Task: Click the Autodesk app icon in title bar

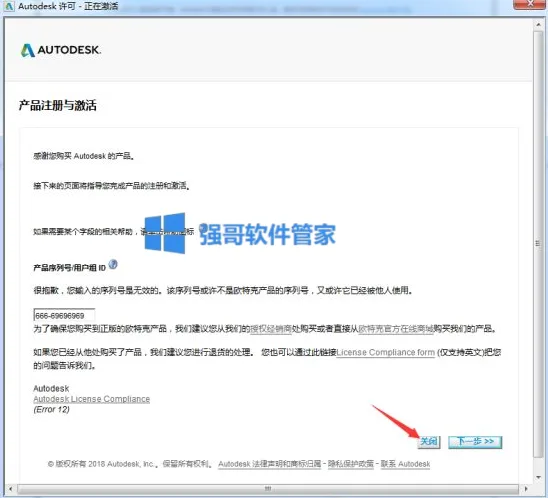Action: pos(9,6)
